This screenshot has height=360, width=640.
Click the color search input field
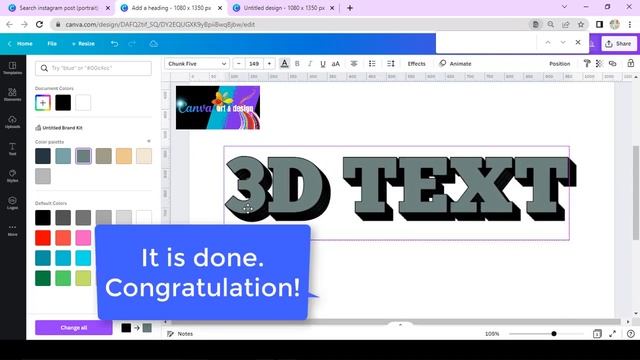click(93, 68)
